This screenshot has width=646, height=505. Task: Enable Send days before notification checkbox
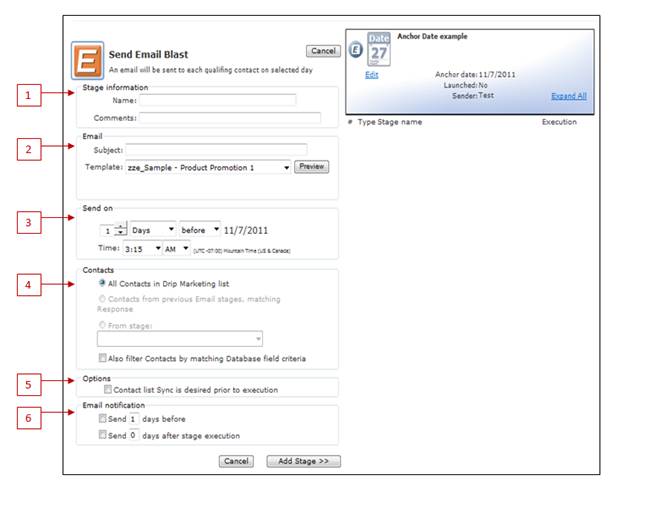coord(103,418)
